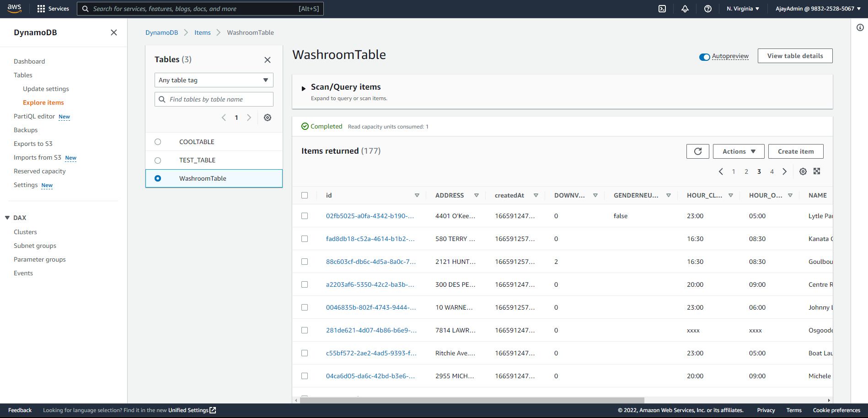This screenshot has width=868, height=418.
Task: Go to previous page of tables list
Action: (x=224, y=118)
